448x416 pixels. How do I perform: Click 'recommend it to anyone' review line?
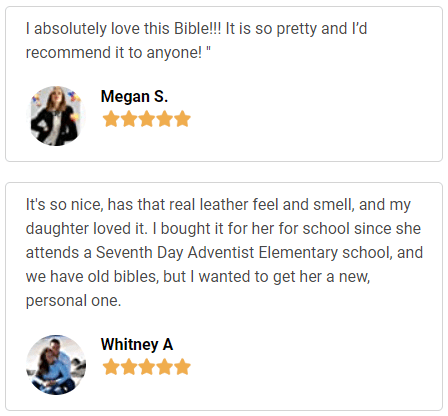118,53
